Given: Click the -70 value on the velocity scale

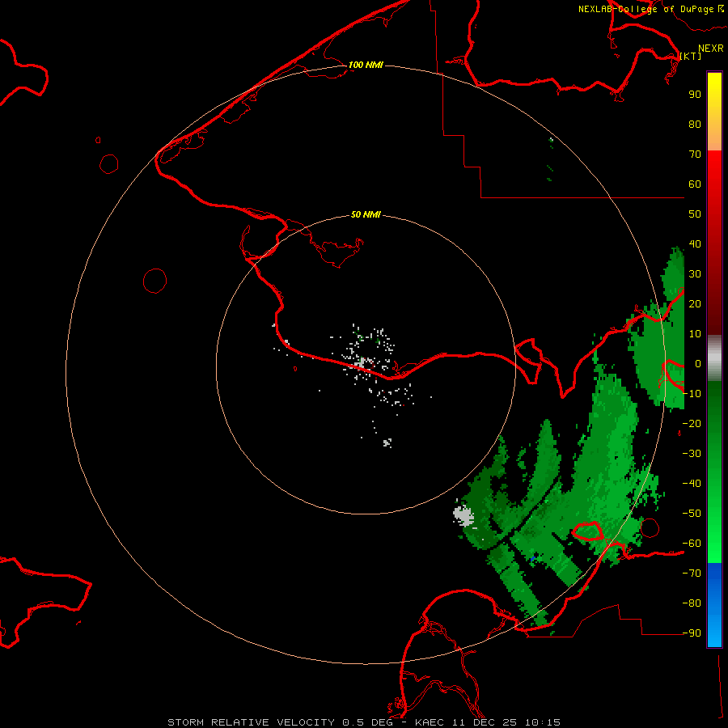Looking at the screenshot, I should tap(692, 573).
